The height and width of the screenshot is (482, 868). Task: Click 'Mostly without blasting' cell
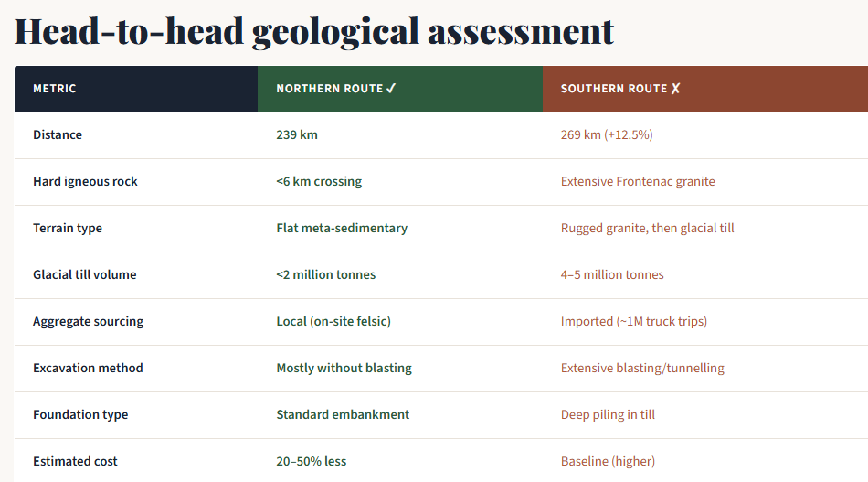(x=344, y=369)
